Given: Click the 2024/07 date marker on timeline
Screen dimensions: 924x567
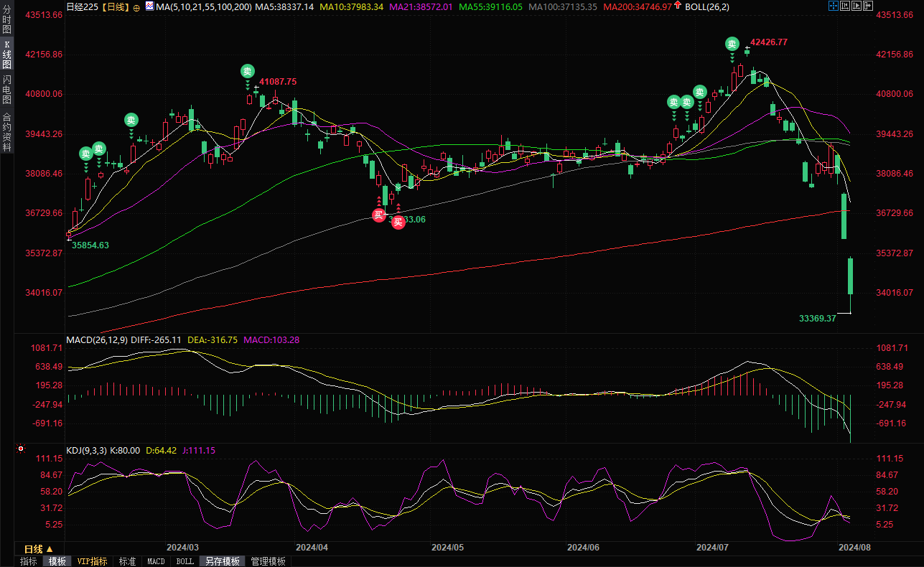Looking at the screenshot, I should coord(713,547).
